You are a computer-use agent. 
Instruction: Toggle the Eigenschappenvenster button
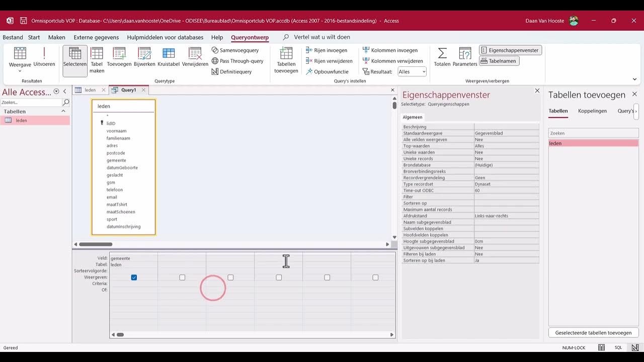coord(510,50)
